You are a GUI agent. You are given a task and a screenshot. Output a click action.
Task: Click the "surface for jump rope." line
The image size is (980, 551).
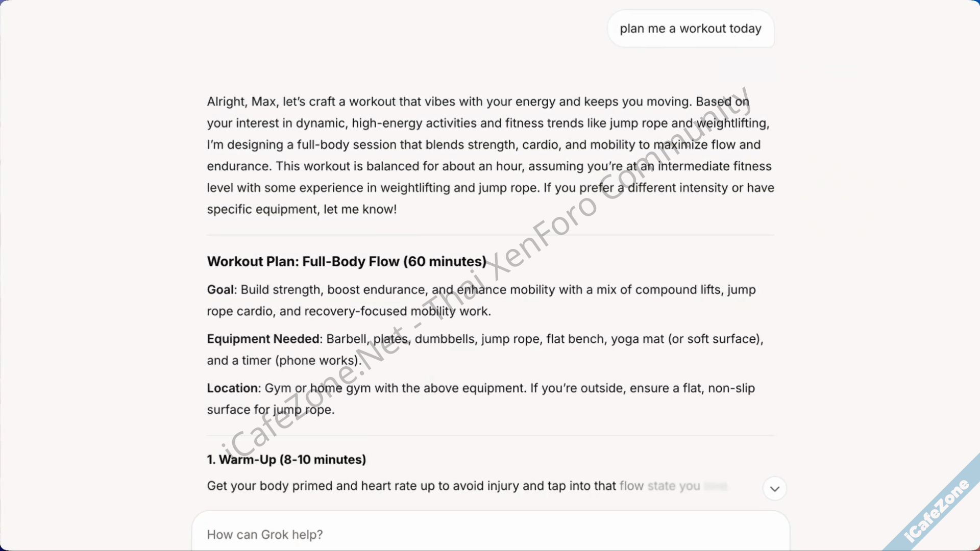pyautogui.click(x=270, y=410)
